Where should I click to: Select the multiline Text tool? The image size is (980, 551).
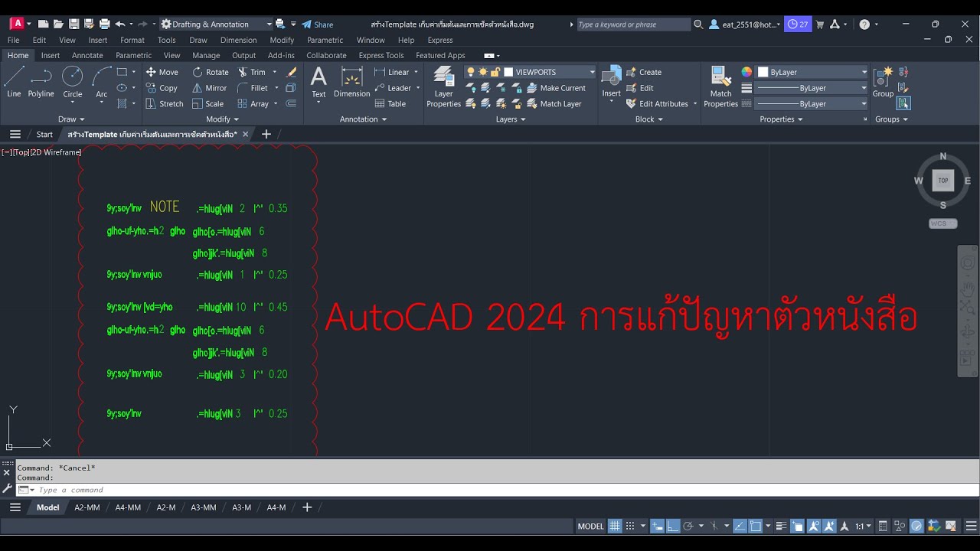coord(318,82)
